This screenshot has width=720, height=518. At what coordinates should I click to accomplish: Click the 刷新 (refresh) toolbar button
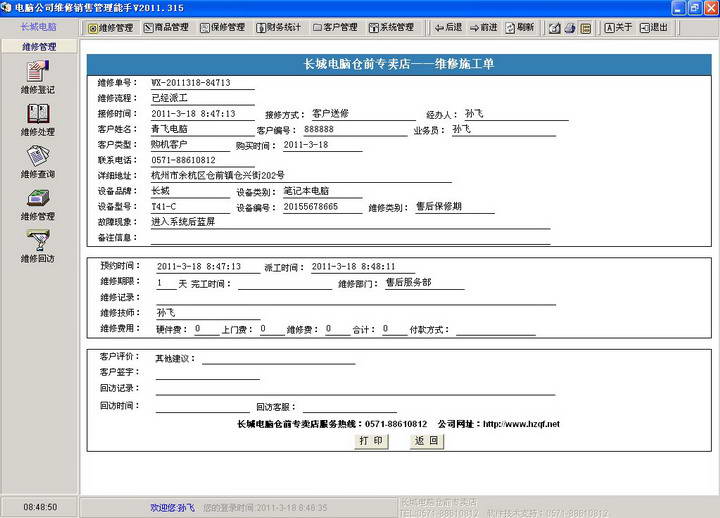pos(520,28)
